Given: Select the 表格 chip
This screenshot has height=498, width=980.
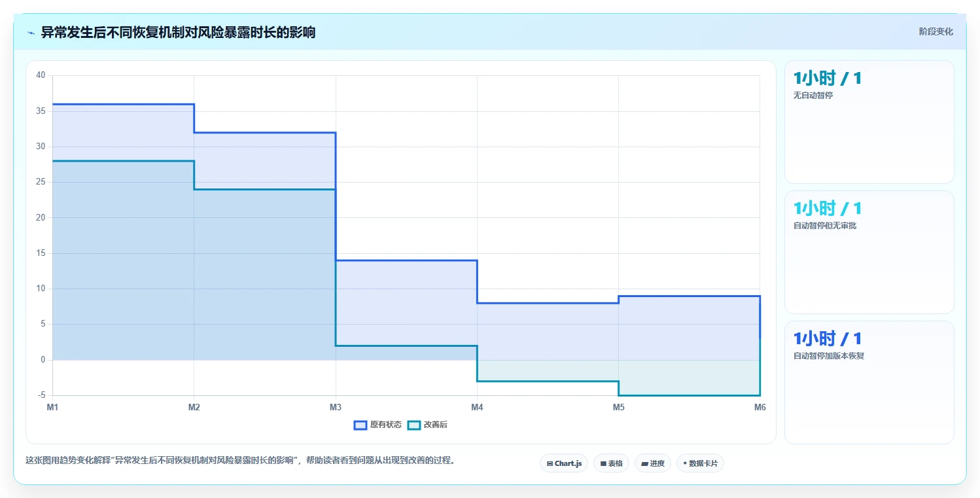Looking at the screenshot, I should 611,463.
